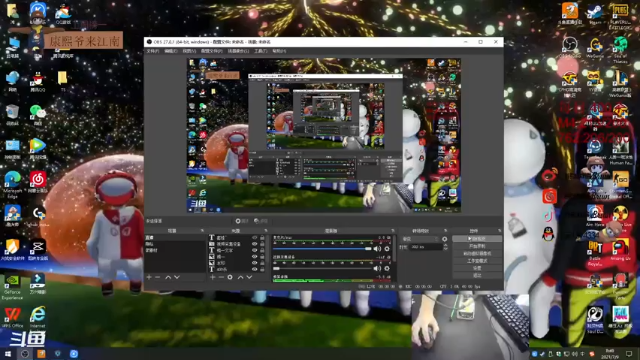The width and height of the screenshot is (640, 360).
Task: Add a new scene with the plus icon
Action: [149, 277]
